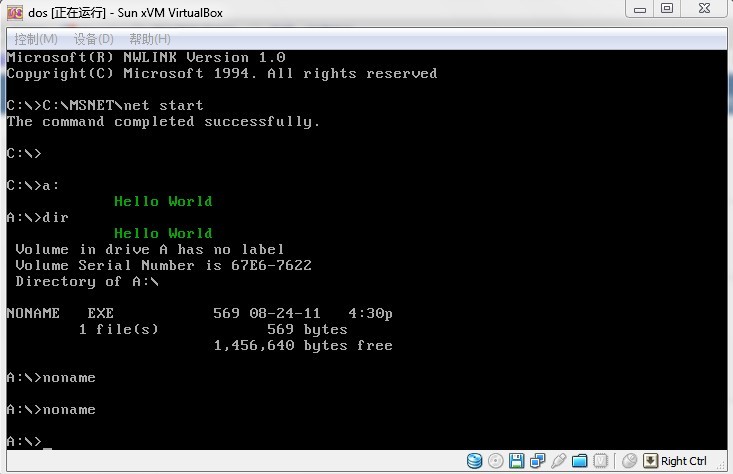The height and width of the screenshot is (474, 733).
Task: Click the Right Ctrl host key label
Action: 683,461
